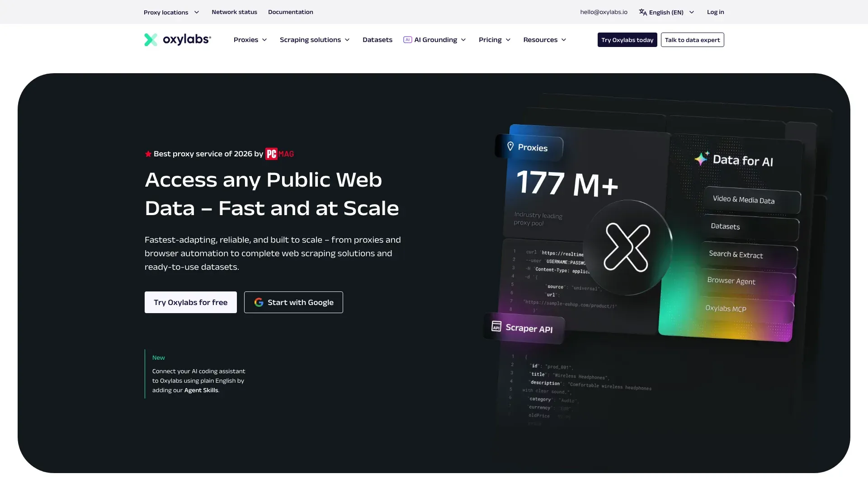Click the Best proxy service of 2026 text

coord(208,154)
